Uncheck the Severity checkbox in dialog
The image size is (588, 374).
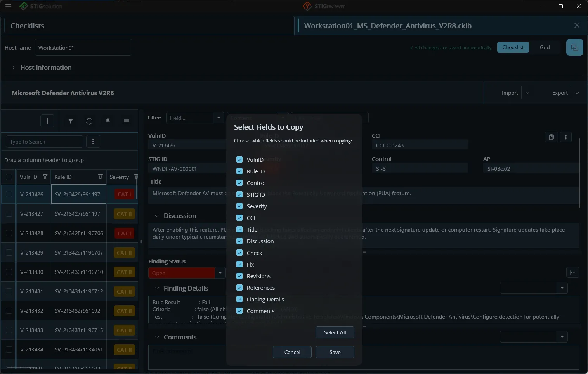[x=239, y=206]
